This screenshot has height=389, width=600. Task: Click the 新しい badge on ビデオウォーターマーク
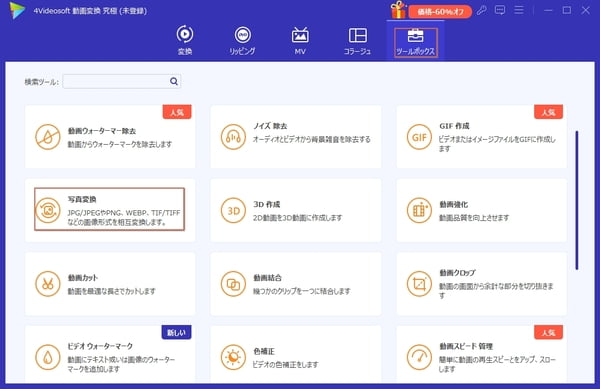click(176, 332)
